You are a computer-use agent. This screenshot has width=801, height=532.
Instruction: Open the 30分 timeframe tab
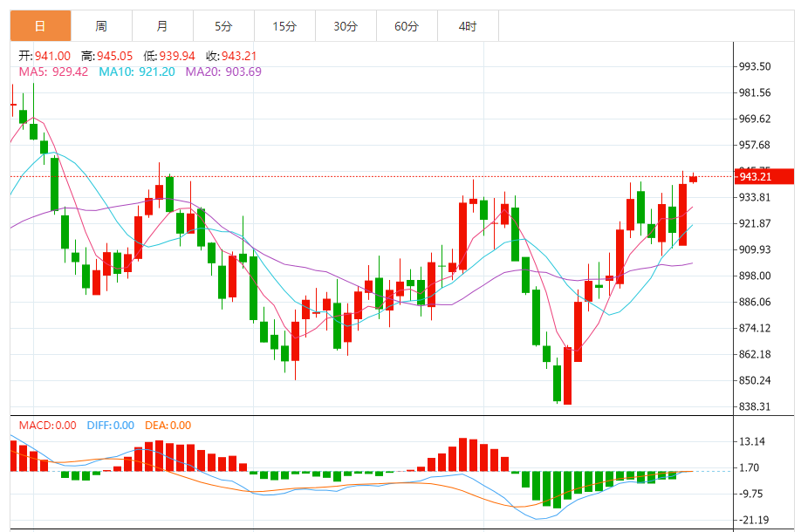346,26
